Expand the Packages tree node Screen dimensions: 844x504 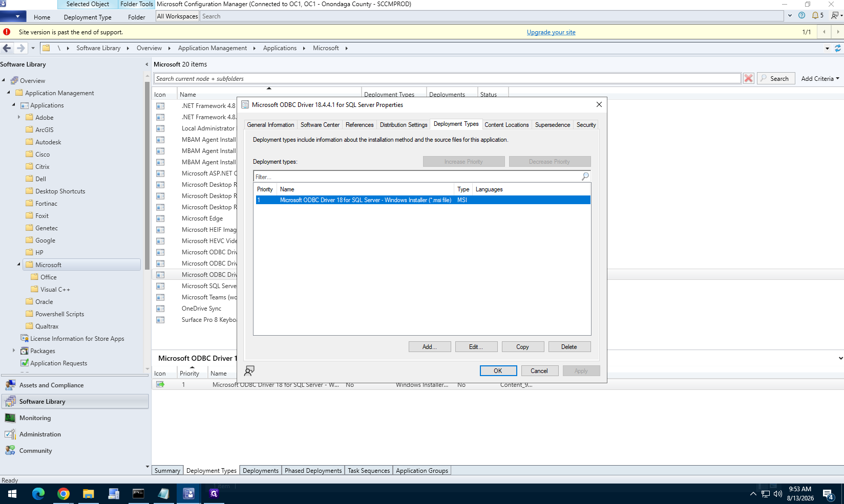coord(14,350)
